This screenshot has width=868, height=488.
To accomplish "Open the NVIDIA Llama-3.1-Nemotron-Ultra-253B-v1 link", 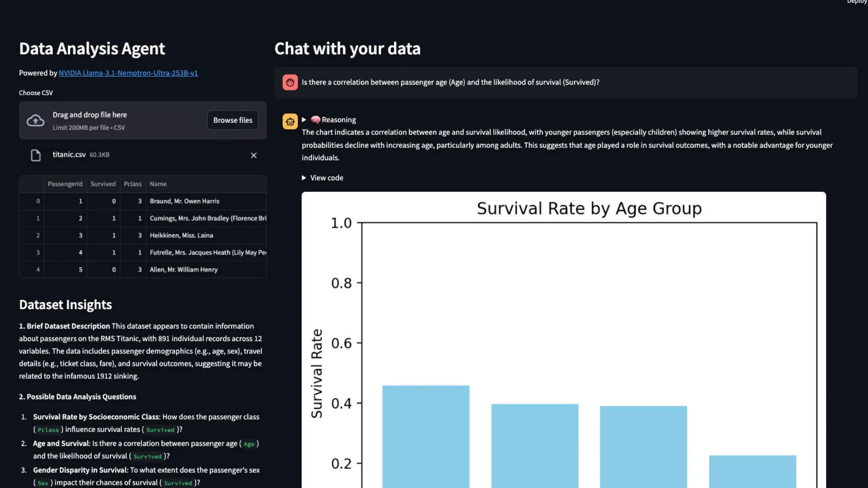I will point(128,73).
